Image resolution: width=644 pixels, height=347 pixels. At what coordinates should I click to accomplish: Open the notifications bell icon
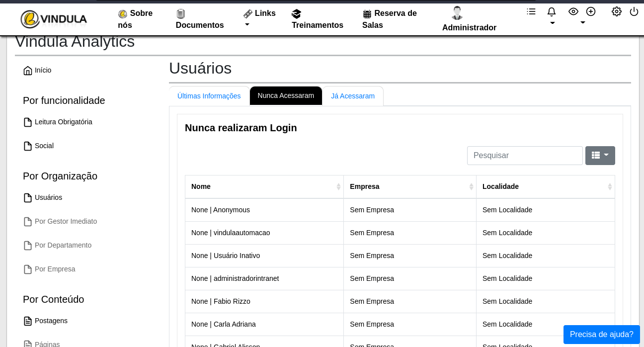[x=551, y=12]
